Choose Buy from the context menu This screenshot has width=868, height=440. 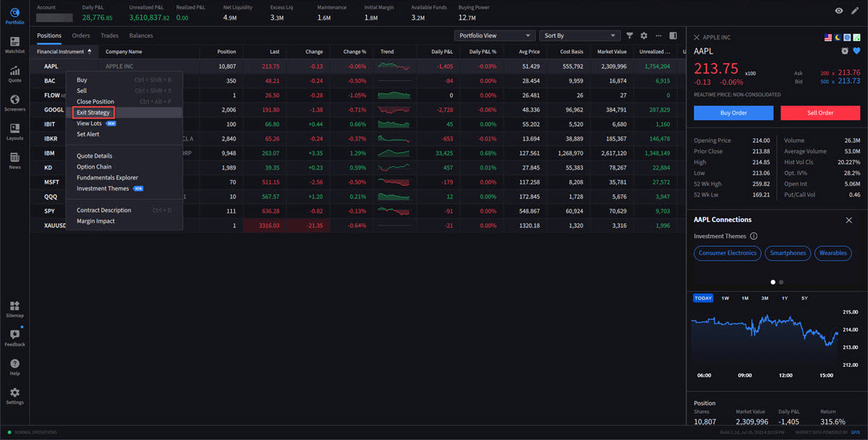(124, 80)
